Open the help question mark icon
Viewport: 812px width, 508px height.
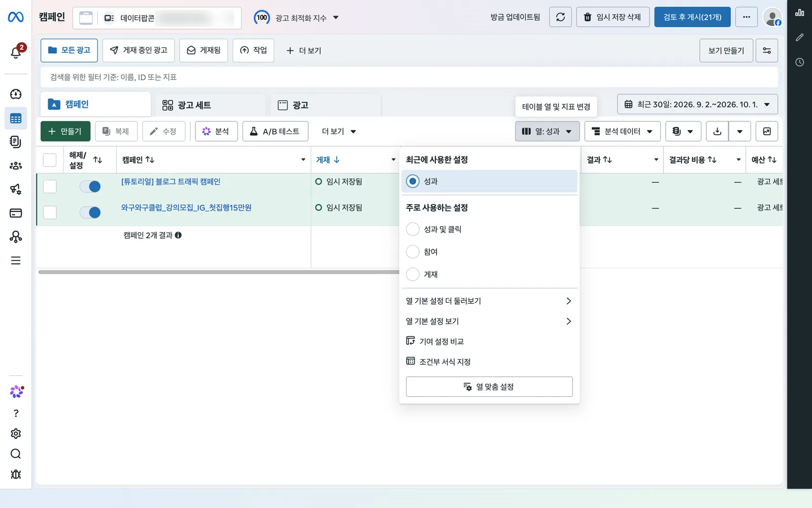pos(16,414)
